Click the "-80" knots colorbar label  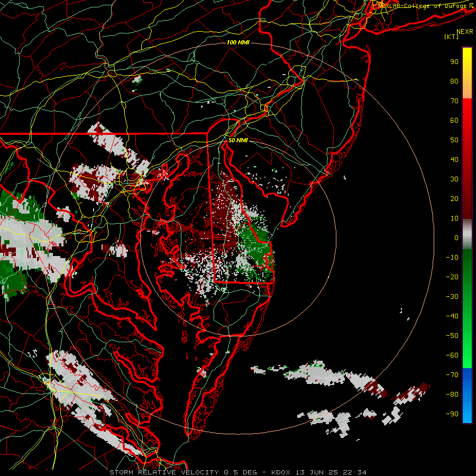click(452, 395)
